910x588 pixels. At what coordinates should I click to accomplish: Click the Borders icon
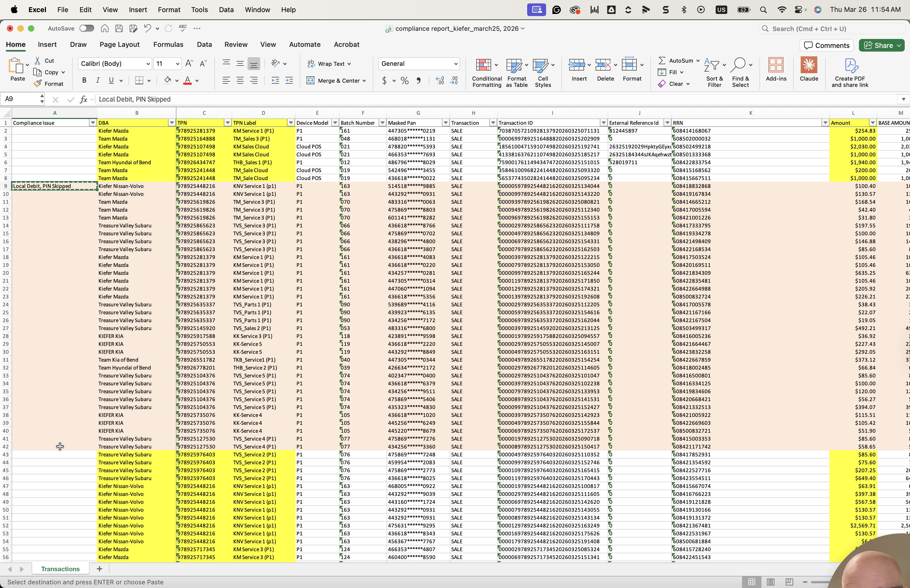[x=139, y=81]
